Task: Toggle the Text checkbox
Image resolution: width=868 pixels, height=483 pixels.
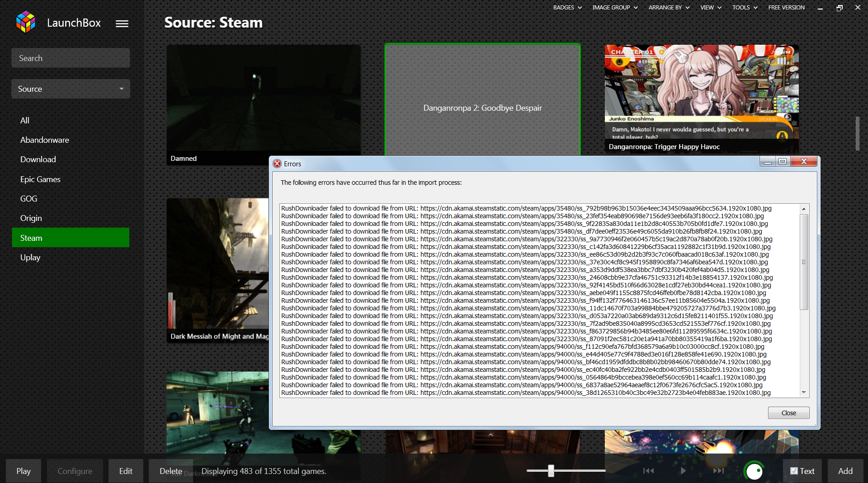Action: click(794, 471)
